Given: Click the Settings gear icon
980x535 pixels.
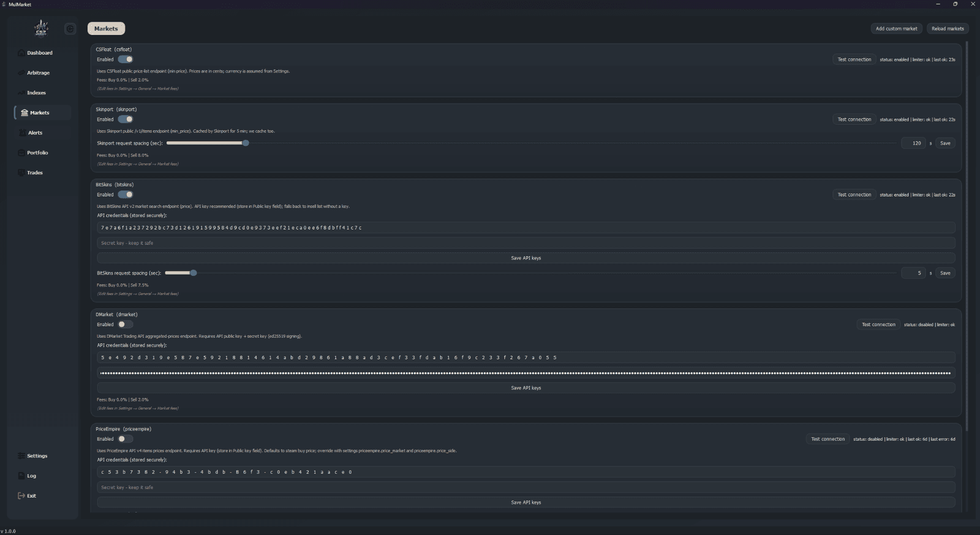Looking at the screenshot, I should click(x=22, y=456).
